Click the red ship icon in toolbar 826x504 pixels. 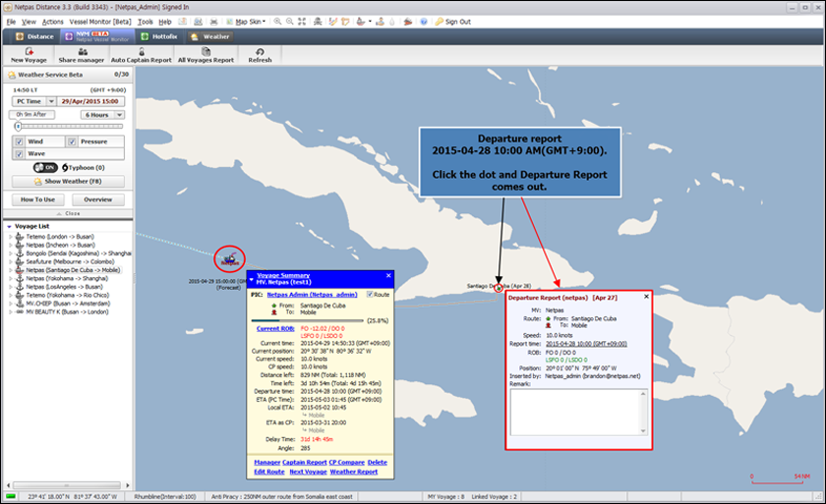tap(408, 22)
